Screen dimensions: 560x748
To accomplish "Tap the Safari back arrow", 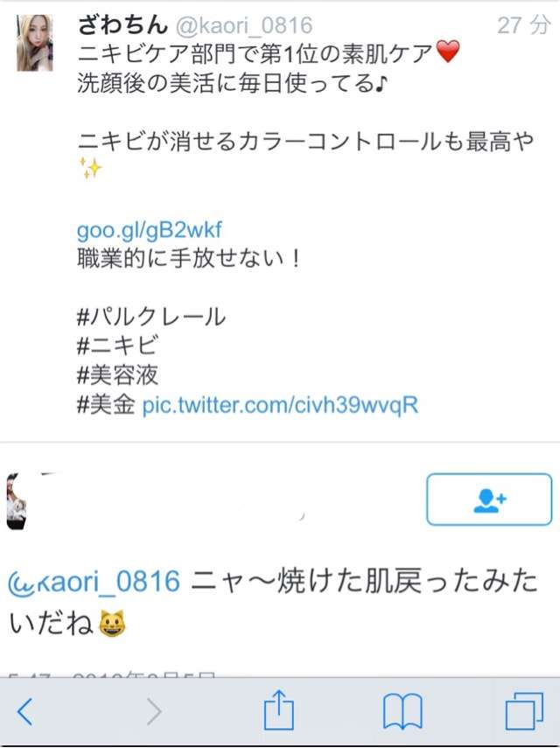I will click(24, 711).
